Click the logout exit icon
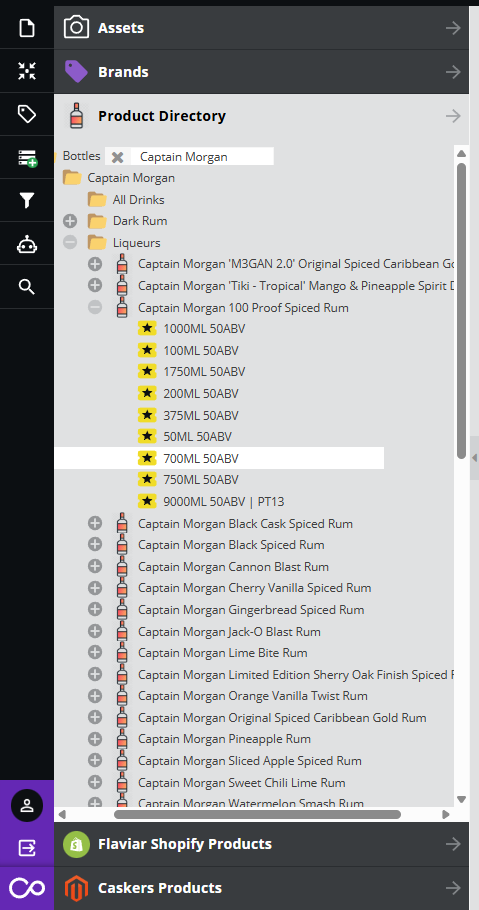479x910 pixels. [27, 848]
